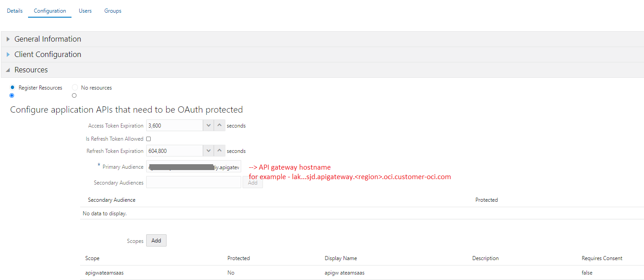Switch to the Details tab
The width and height of the screenshot is (644, 280).
[x=14, y=10]
